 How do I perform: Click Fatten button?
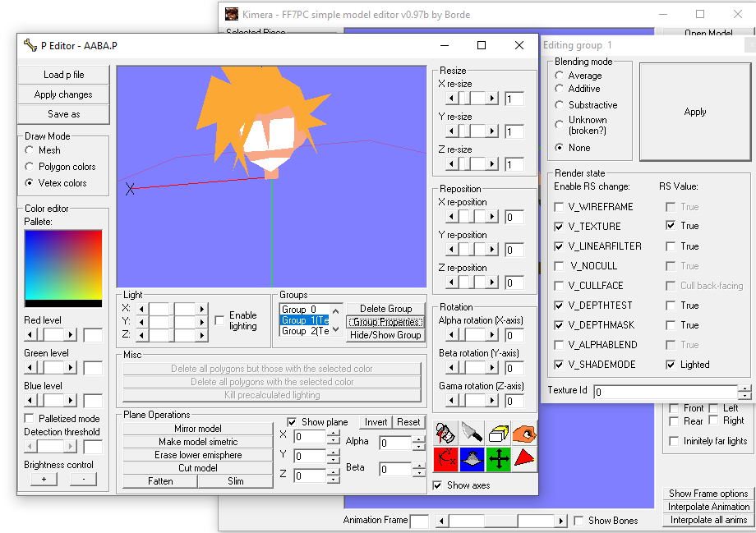[x=160, y=481]
